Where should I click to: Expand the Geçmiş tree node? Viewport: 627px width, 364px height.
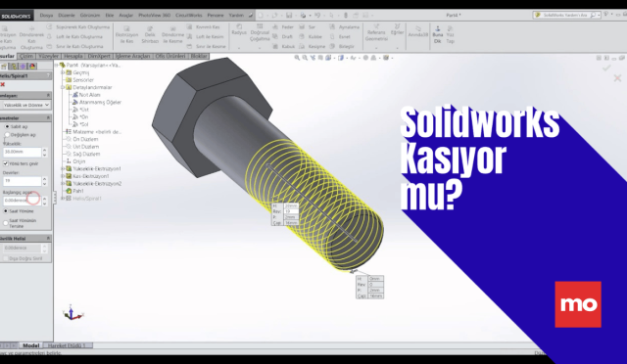63,72
